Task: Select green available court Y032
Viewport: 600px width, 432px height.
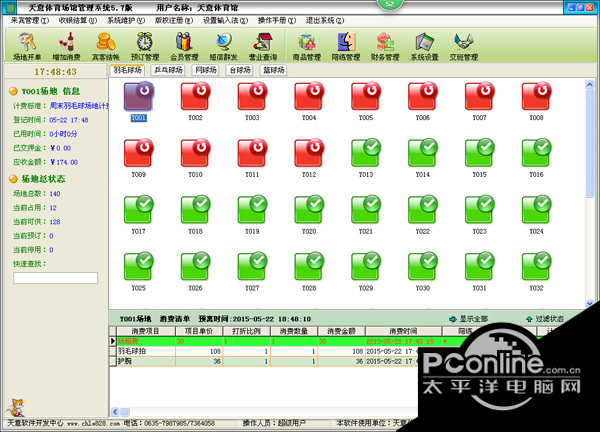Action: click(x=536, y=272)
